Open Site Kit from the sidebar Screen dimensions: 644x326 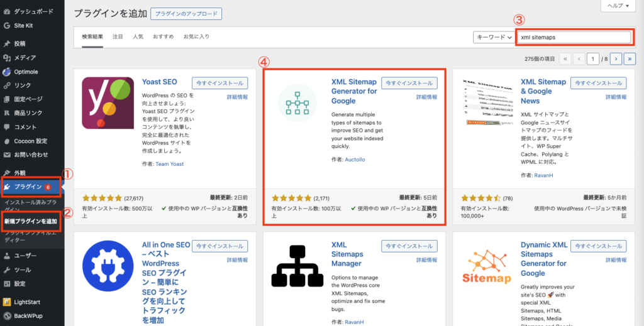24,26
